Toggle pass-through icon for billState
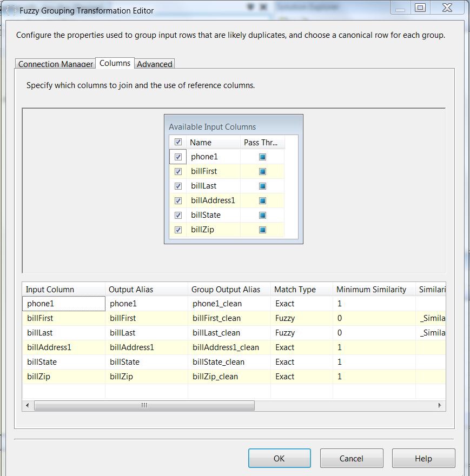 pos(262,216)
